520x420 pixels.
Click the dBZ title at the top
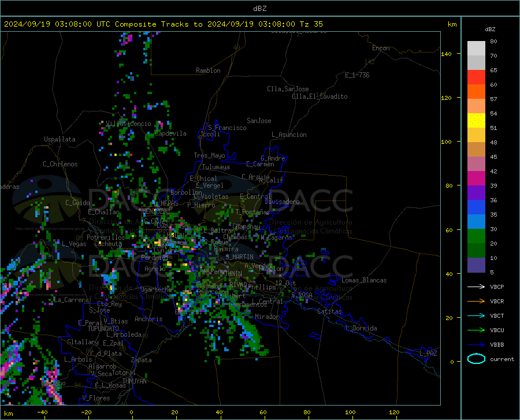259,9
